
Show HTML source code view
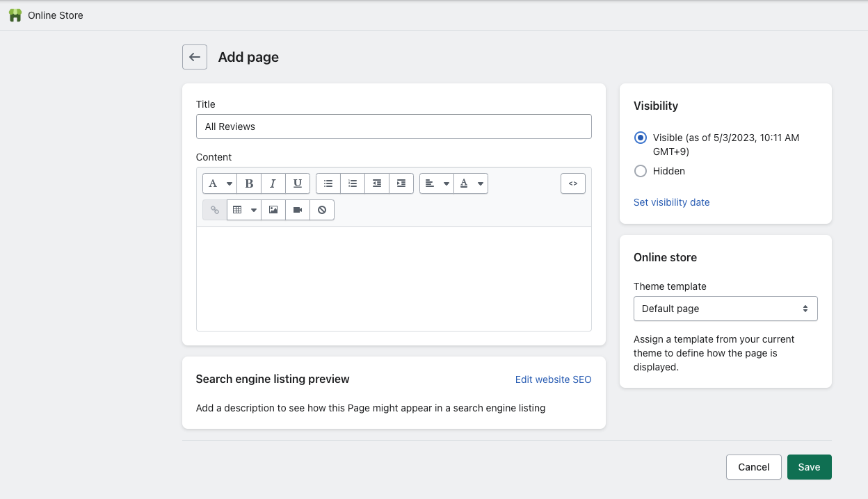click(x=573, y=183)
